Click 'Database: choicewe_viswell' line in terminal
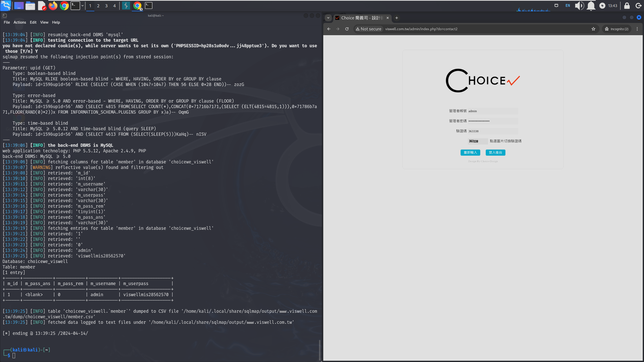644x362 pixels. tap(35, 261)
